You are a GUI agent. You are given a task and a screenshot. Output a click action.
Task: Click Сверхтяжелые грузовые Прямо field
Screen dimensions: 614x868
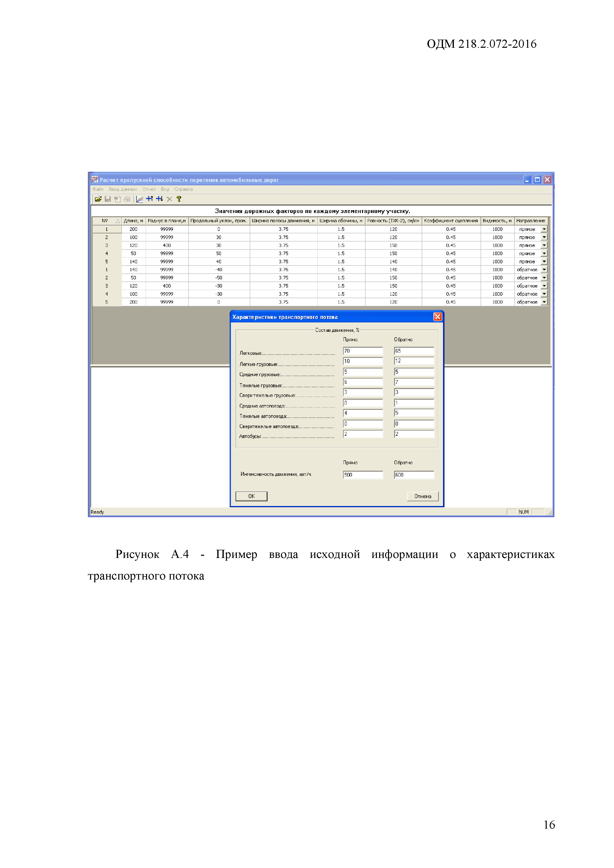click(363, 392)
